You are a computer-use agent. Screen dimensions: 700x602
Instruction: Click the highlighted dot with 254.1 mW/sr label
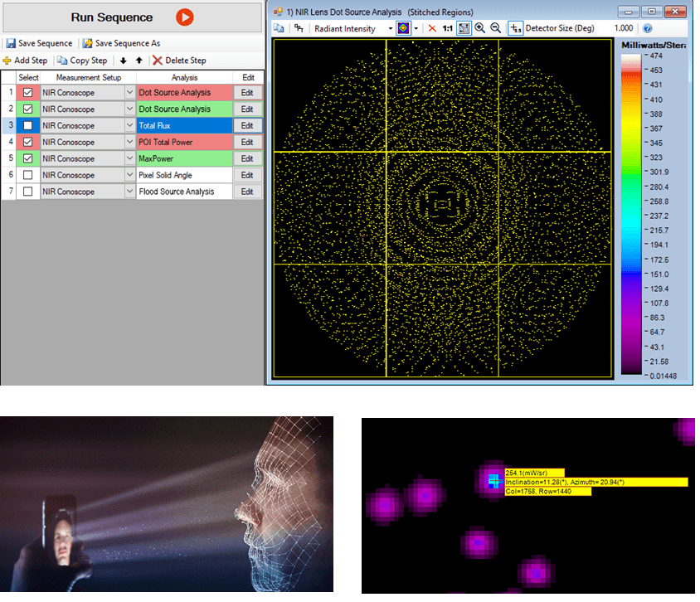pyautogui.click(x=493, y=481)
